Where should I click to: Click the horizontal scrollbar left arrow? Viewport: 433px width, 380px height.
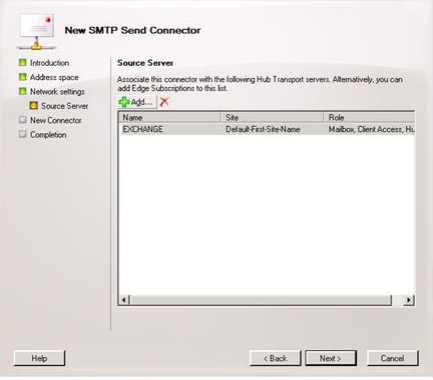[124, 300]
